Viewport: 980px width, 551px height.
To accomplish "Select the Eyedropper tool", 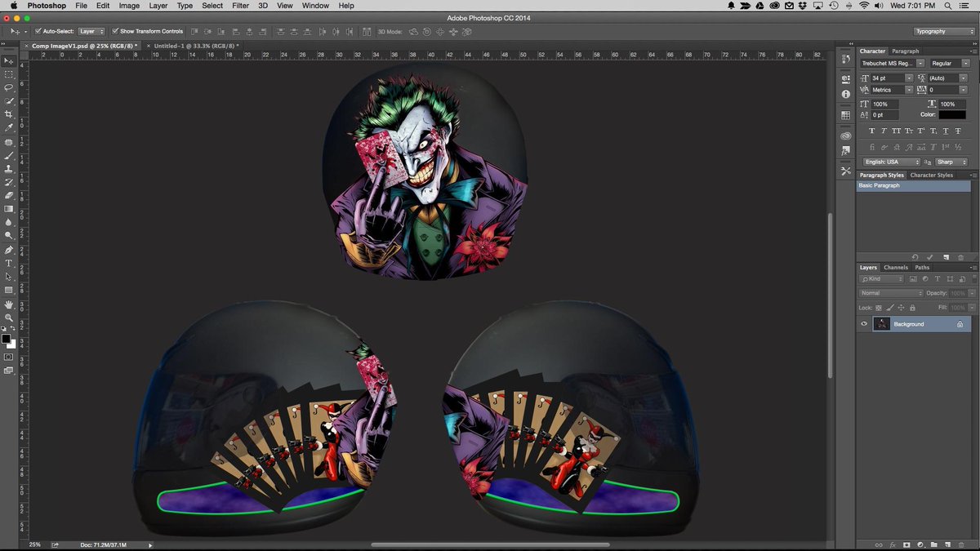I will (9, 128).
